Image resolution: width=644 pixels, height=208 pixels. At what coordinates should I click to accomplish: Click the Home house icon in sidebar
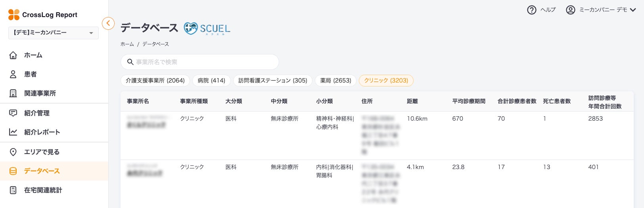point(13,55)
